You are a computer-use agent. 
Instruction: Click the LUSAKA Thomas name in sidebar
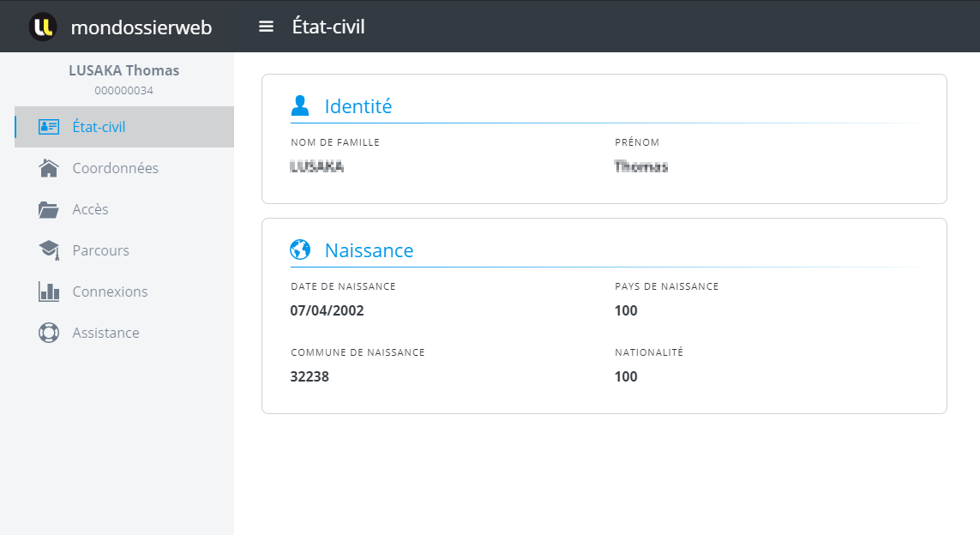tap(124, 70)
